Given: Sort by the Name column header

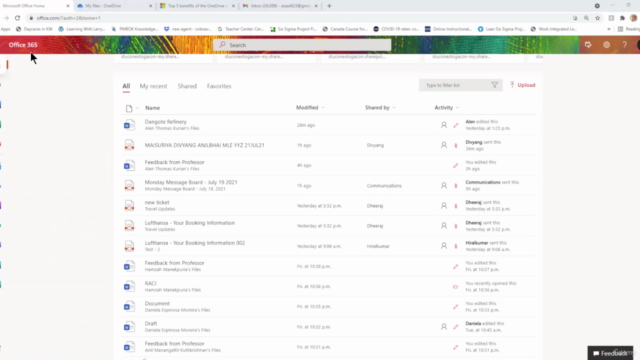Looking at the screenshot, I should click(x=153, y=108).
